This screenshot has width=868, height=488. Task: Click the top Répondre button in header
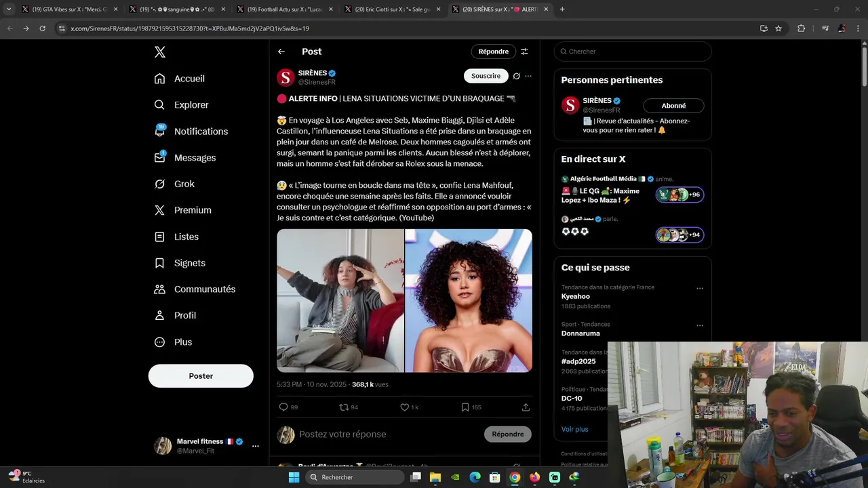coord(494,52)
